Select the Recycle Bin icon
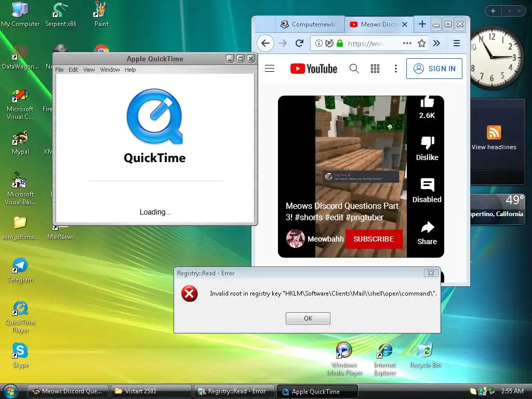This screenshot has height=399, width=532. [425, 355]
